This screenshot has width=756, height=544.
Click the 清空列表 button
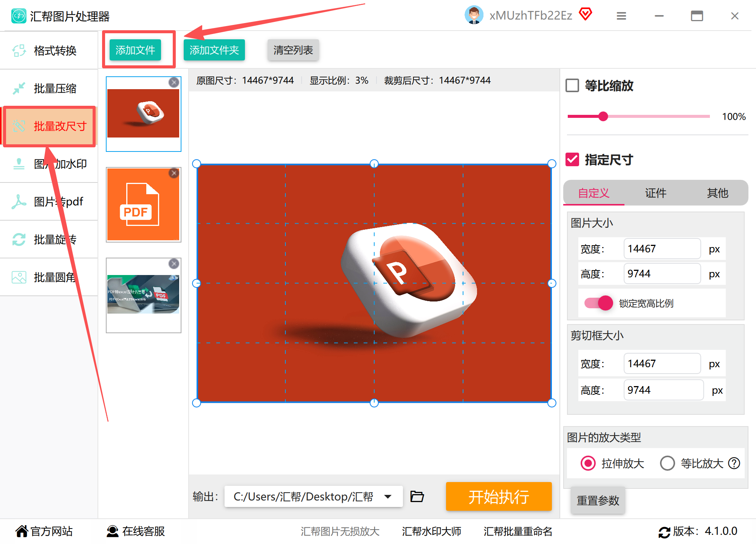(293, 50)
